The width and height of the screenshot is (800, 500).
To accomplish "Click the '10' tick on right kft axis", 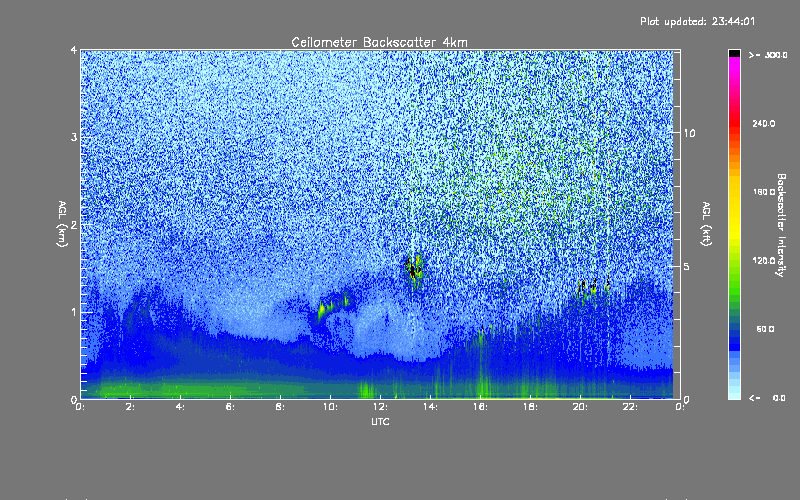I will (689, 133).
